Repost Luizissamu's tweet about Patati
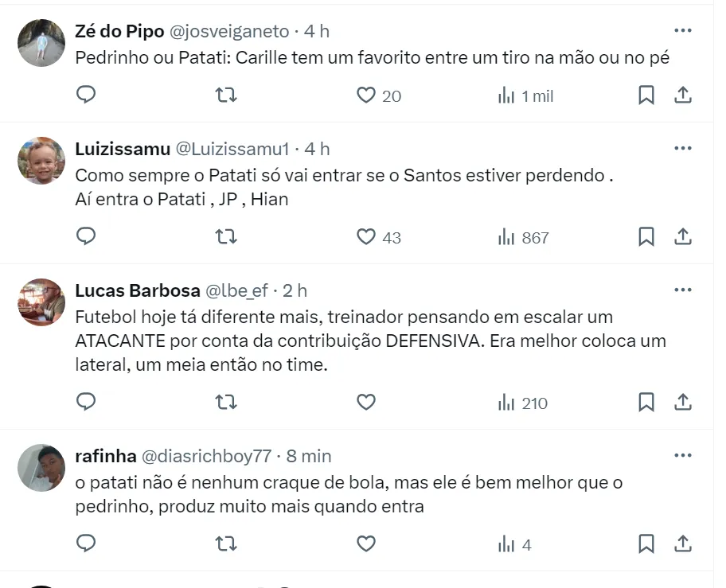 click(226, 237)
